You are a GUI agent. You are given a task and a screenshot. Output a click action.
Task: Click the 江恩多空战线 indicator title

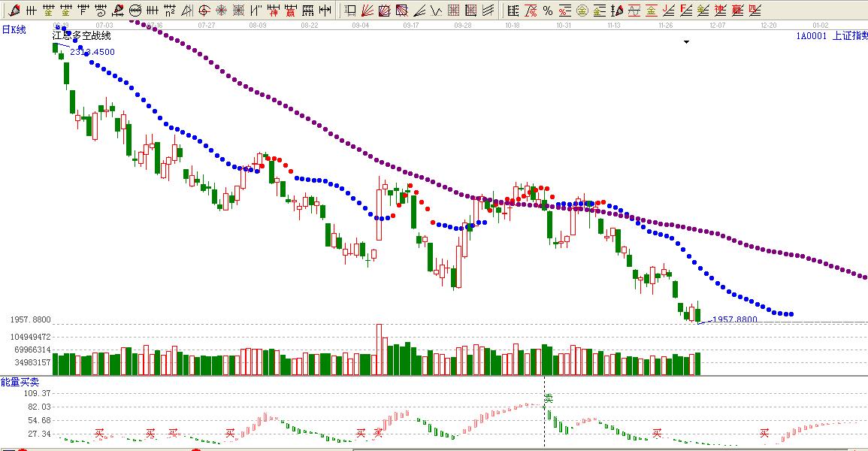click(82, 36)
